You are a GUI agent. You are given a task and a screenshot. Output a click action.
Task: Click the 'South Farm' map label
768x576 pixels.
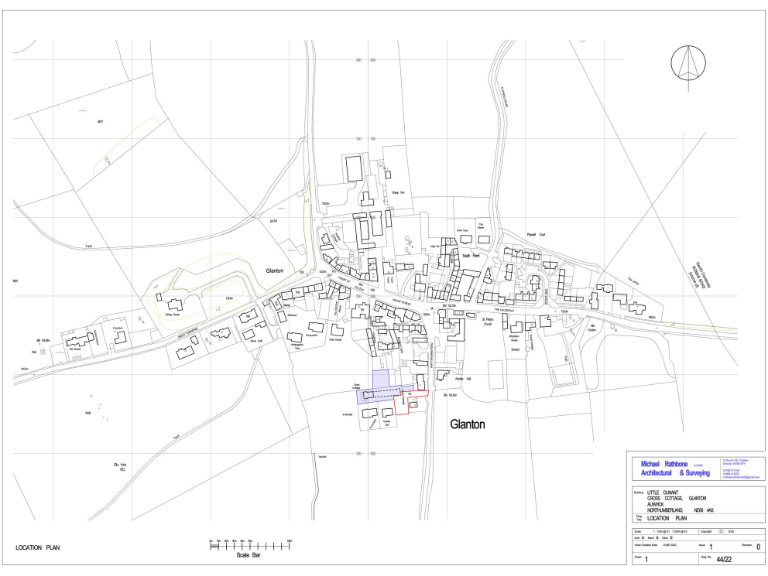[471, 256]
